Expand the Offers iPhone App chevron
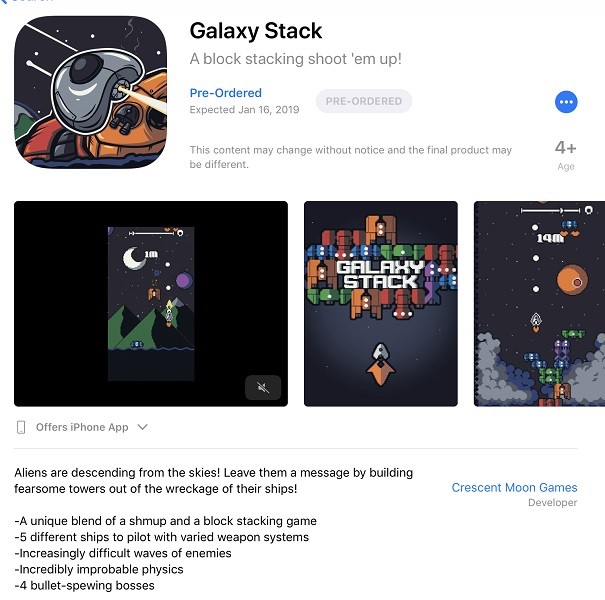 tap(143, 427)
